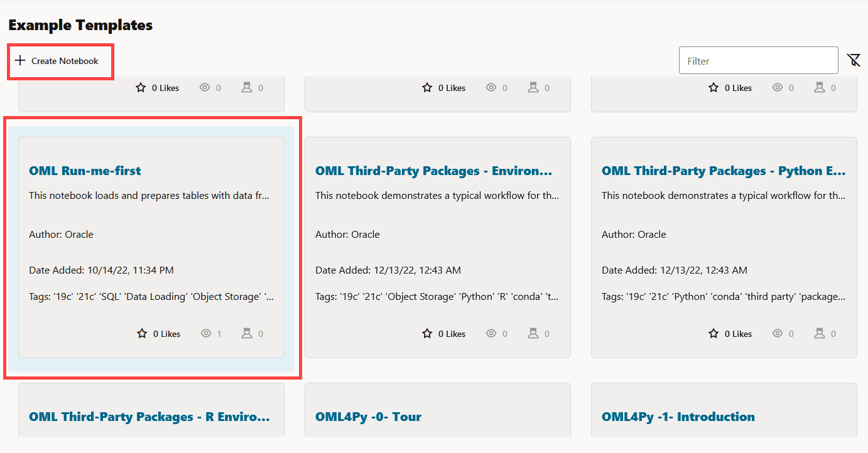Click "Date Added: 10/14/22, 11:34 PM" text

click(x=101, y=270)
